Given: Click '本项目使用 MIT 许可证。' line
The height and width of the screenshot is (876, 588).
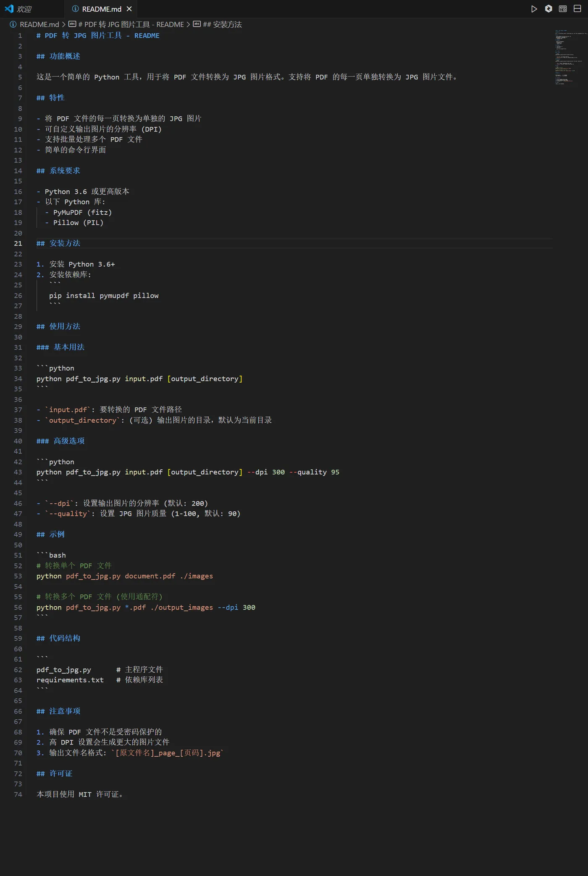Looking at the screenshot, I should [81, 794].
